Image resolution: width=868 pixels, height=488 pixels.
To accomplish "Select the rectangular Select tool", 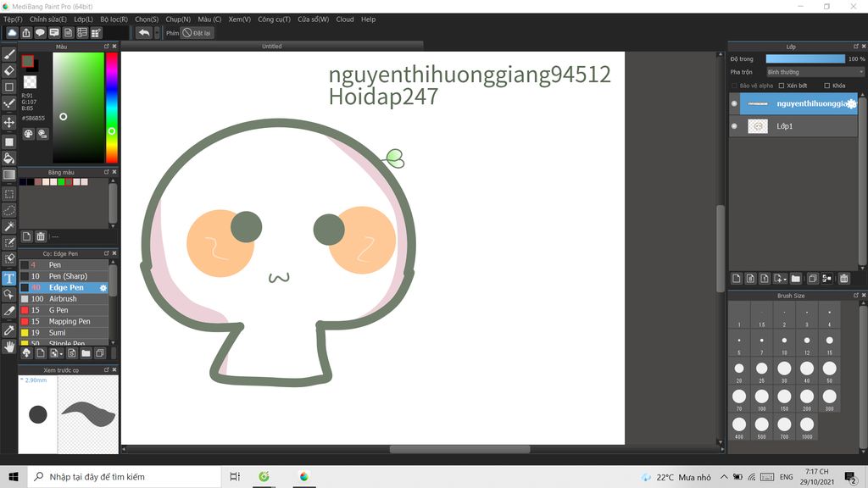I will tap(8, 194).
